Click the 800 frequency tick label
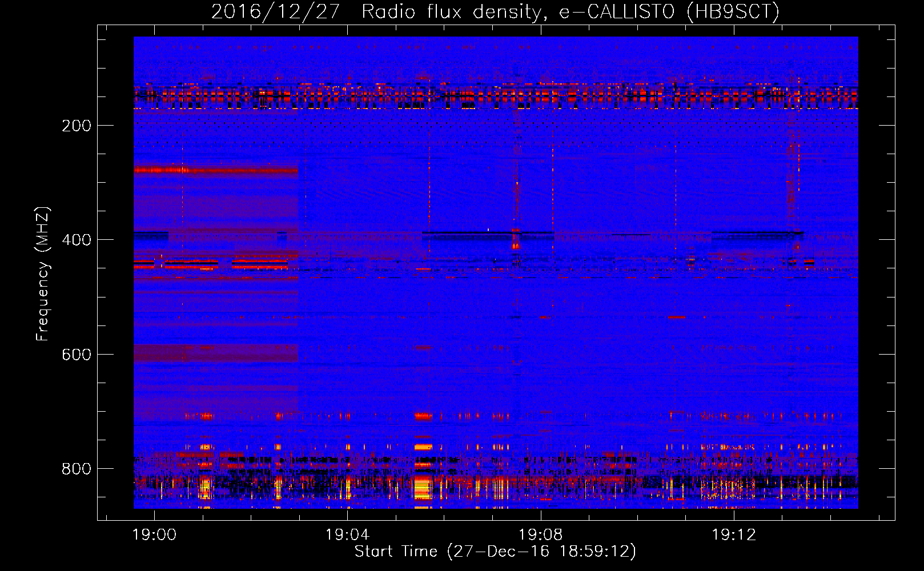 point(77,469)
